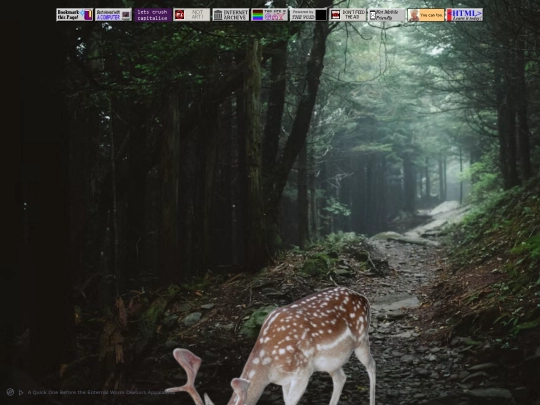Open the "Powered by The Void" badge

point(309,15)
